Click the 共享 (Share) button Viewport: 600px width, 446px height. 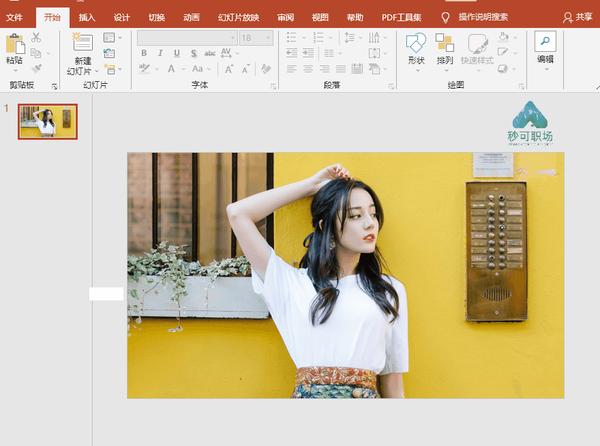(x=577, y=17)
